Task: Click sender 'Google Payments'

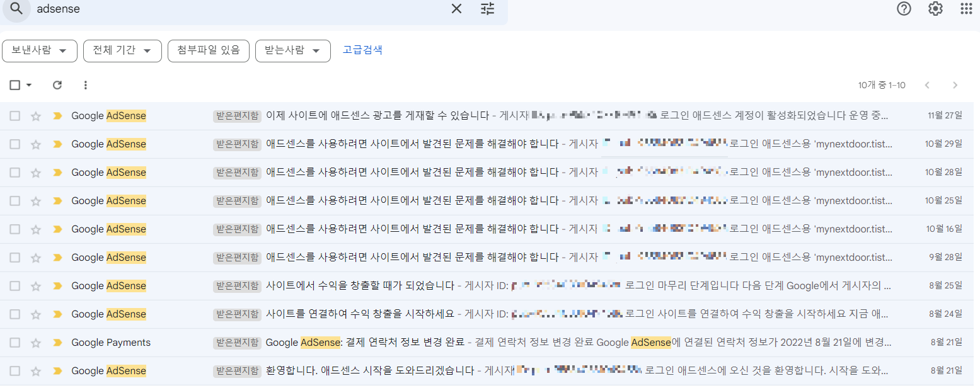Action: (111, 343)
